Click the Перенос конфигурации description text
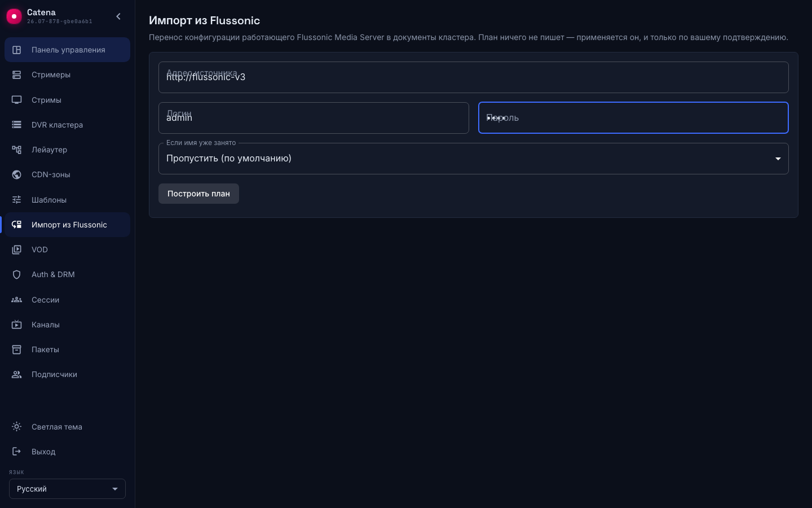The height and width of the screenshot is (508, 812). coord(469,37)
